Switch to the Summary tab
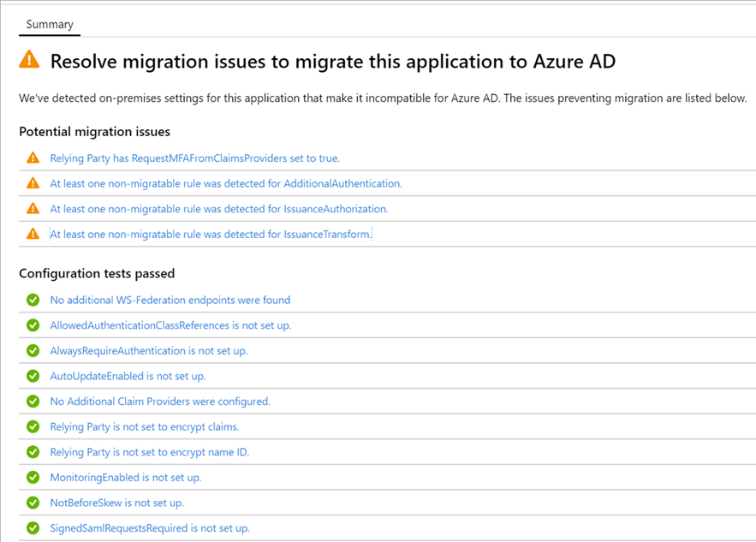The image size is (756, 542). point(49,25)
